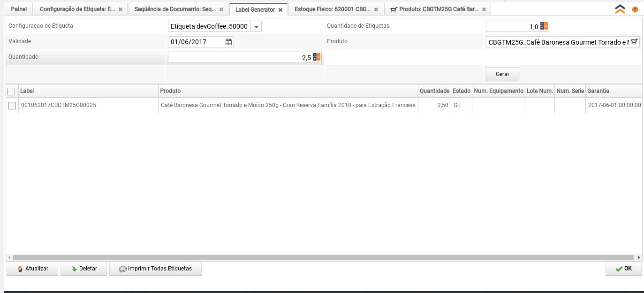The height and width of the screenshot is (293, 644).
Task: Focus the Produto input field
Action: coord(558,42)
